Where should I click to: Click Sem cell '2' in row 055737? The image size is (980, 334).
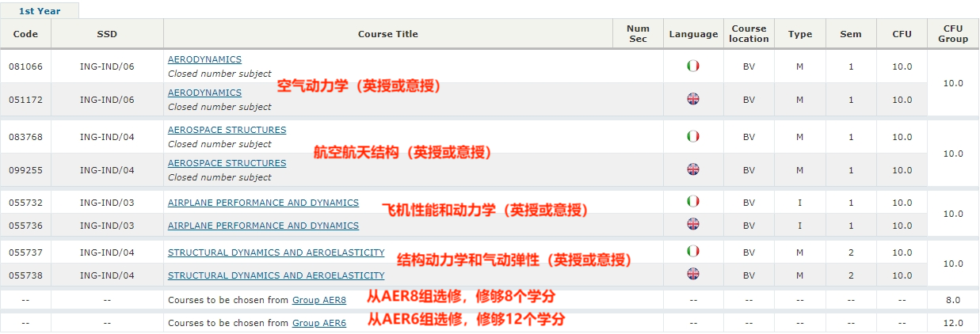[x=851, y=252]
